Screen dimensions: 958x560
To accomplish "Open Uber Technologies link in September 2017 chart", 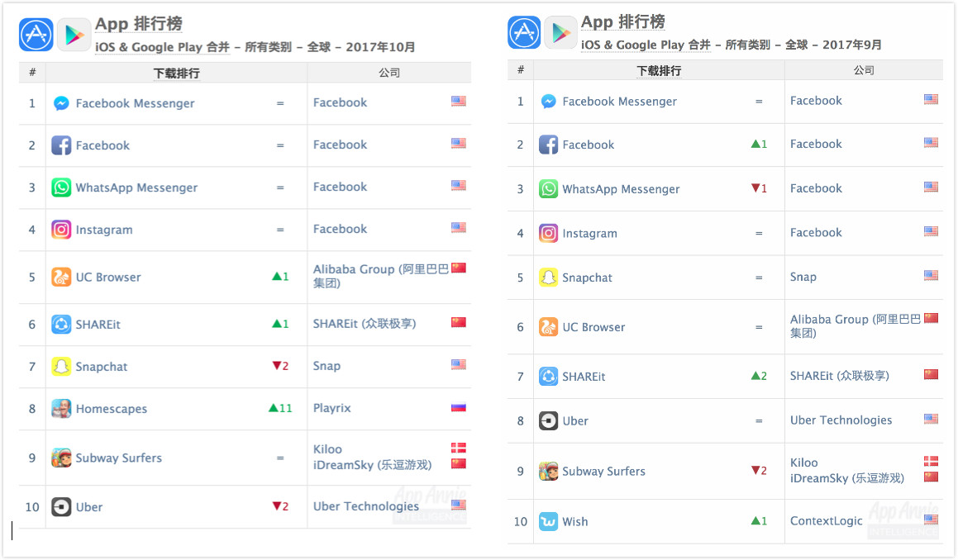I will pos(841,420).
